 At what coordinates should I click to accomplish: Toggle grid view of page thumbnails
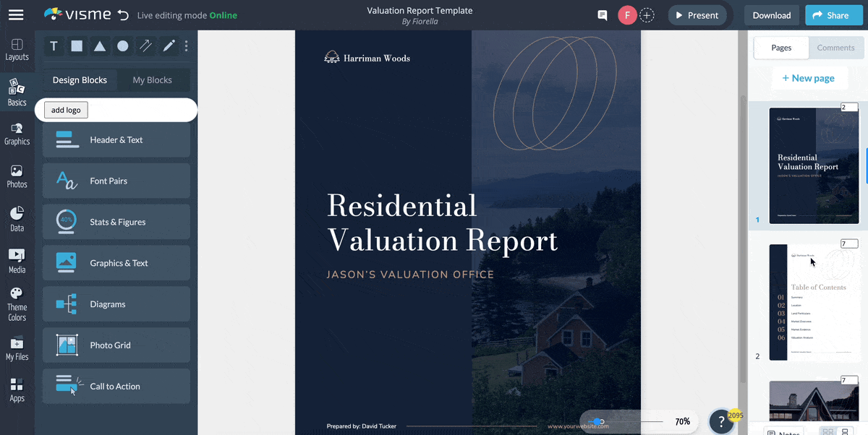tap(827, 431)
